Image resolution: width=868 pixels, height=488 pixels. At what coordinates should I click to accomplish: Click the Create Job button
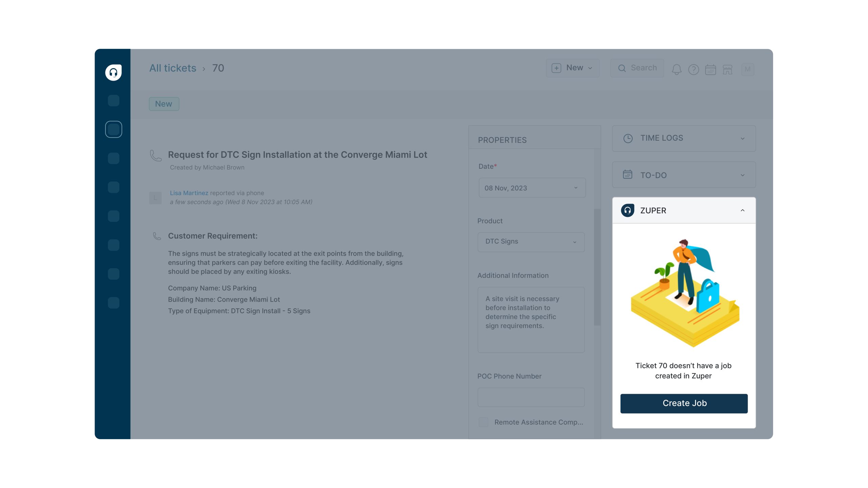pos(684,403)
